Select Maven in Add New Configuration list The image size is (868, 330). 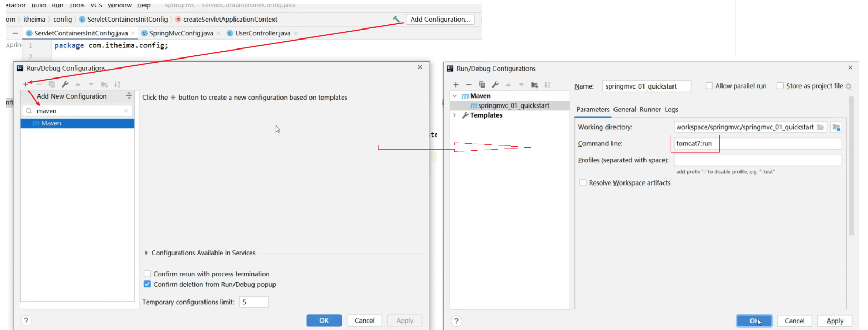(x=77, y=123)
